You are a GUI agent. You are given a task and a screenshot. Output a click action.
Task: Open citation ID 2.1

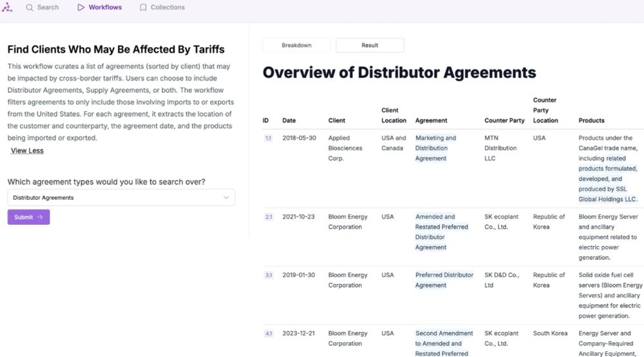pyautogui.click(x=269, y=217)
